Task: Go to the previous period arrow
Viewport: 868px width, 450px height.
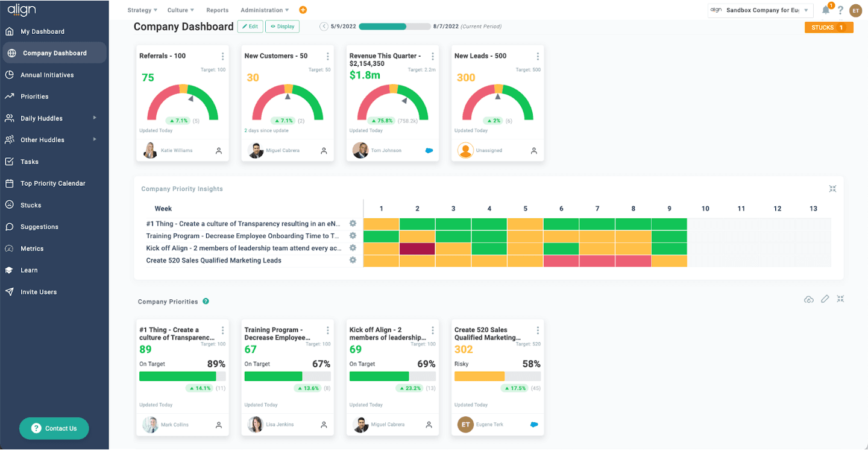Action: (x=324, y=27)
